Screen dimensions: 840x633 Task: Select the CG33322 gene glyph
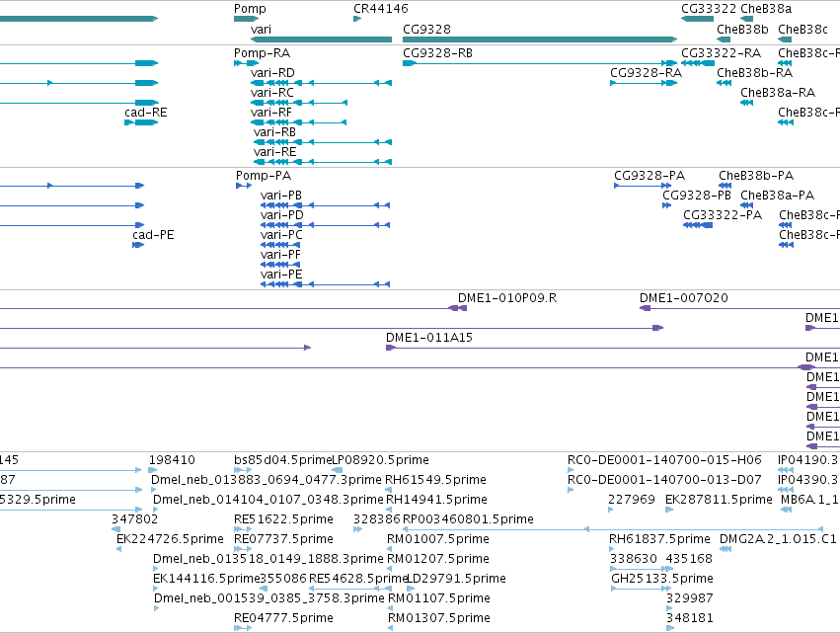click(697, 19)
